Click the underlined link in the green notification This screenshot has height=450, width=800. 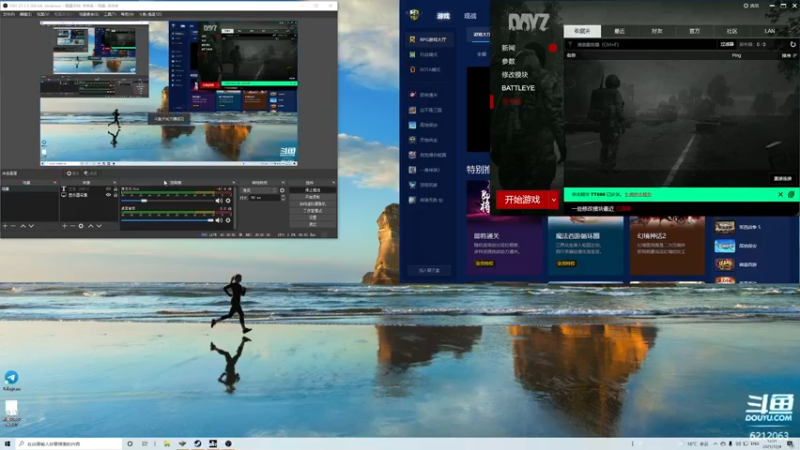click(638, 194)
